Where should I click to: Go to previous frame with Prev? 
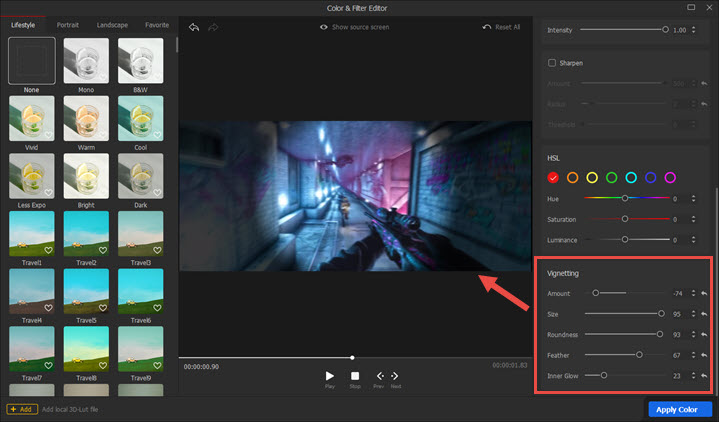(379, 376)
